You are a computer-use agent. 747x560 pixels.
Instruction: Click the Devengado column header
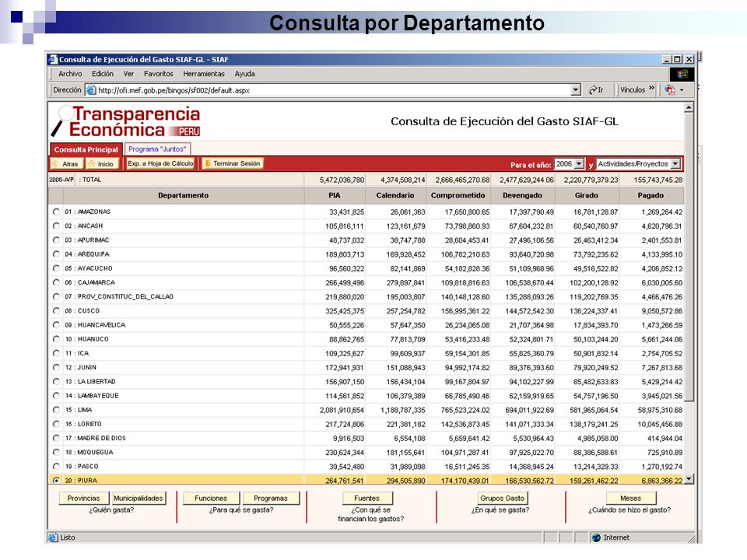tap(523, 195)
